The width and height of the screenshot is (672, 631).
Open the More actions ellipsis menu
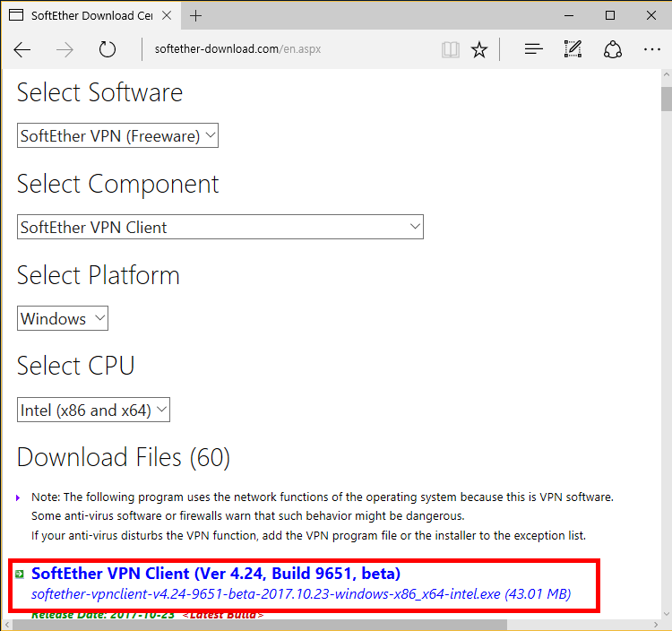652,49
